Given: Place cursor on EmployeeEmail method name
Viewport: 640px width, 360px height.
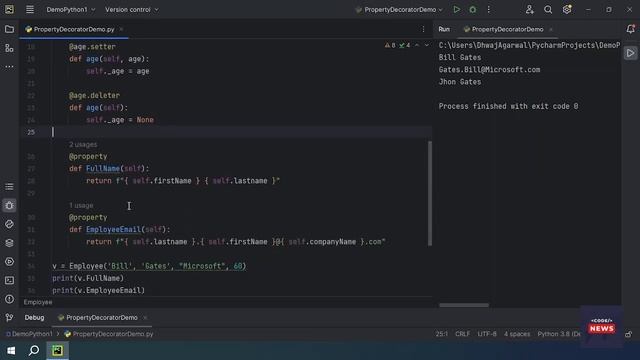Looking at the screenshot, I should coord(113,229).
